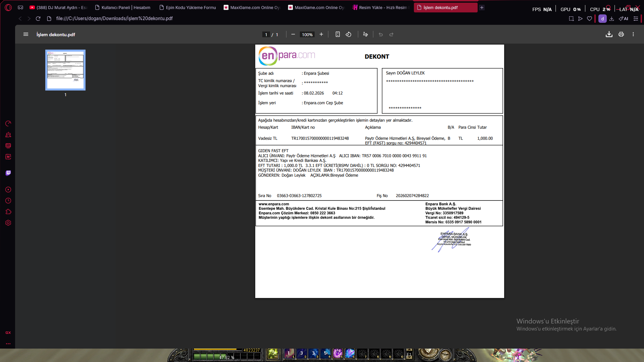The height and width of the screenshot is (362, 644).
Task: Open the M chip sidebar icon
Action: [x=8, y=157]
